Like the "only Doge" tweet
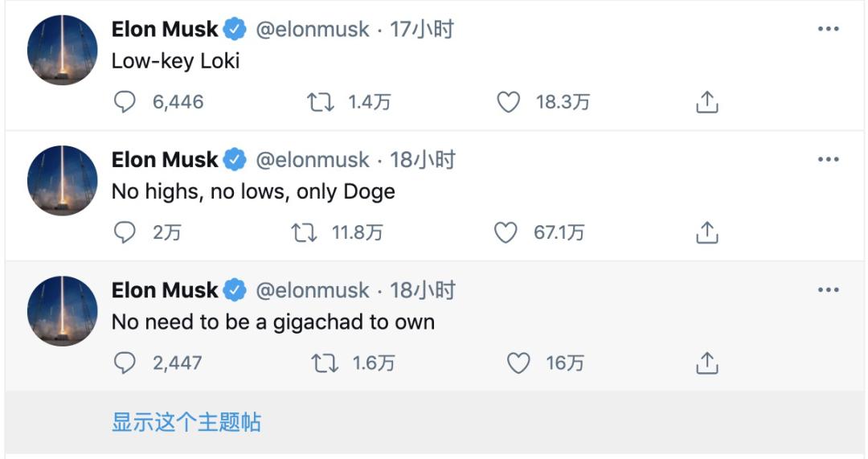Viewport: 868px width, 459px height. (506, 233)
